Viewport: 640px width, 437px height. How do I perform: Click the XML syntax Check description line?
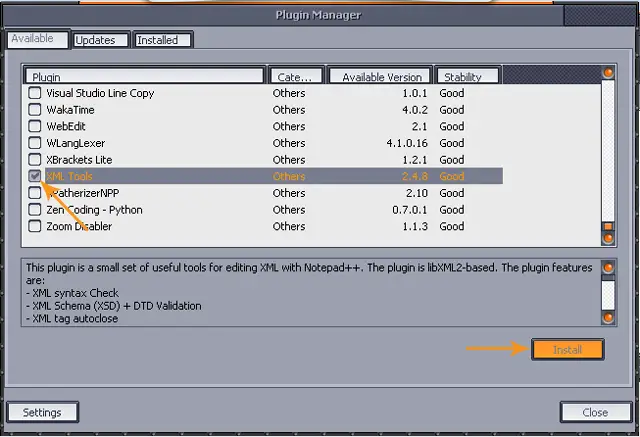click(72, 293)
